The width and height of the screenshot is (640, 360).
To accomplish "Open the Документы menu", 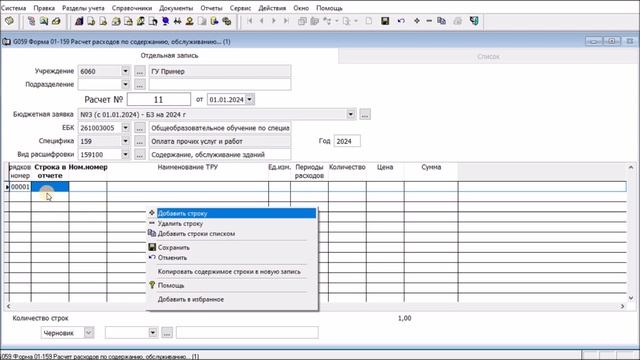I will [x=176, y=8].
